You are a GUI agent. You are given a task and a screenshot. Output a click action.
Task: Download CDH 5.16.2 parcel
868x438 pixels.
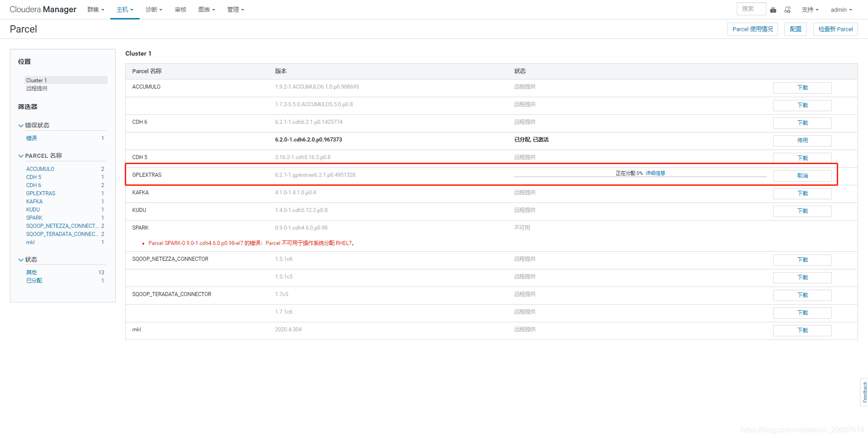[802, 158]
